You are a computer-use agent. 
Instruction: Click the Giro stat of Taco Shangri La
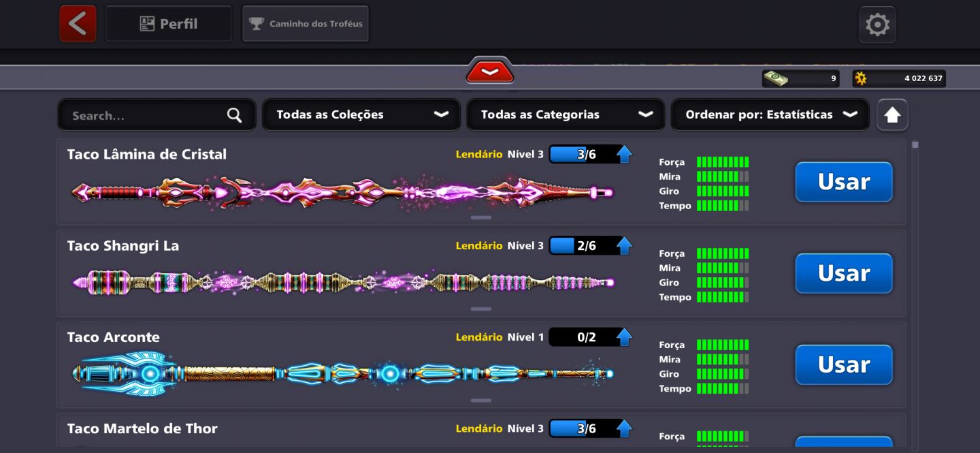coord(704,282)
